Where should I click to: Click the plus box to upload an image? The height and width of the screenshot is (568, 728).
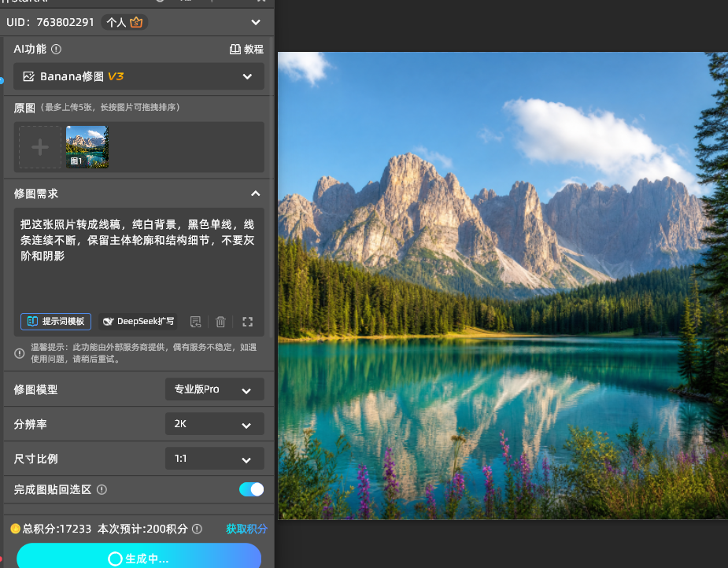pos(40,147)
